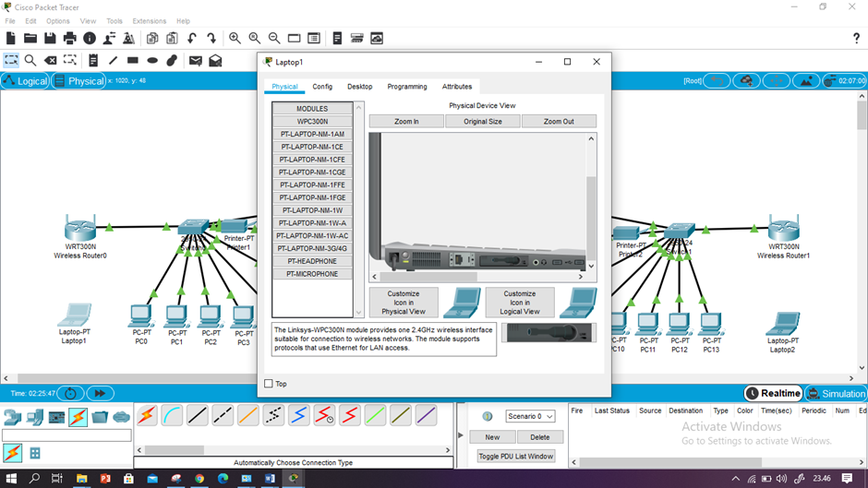Save the project with the floppy disk icon
The height and width of the screenshot is (488, 868).
tap(50, 38)
